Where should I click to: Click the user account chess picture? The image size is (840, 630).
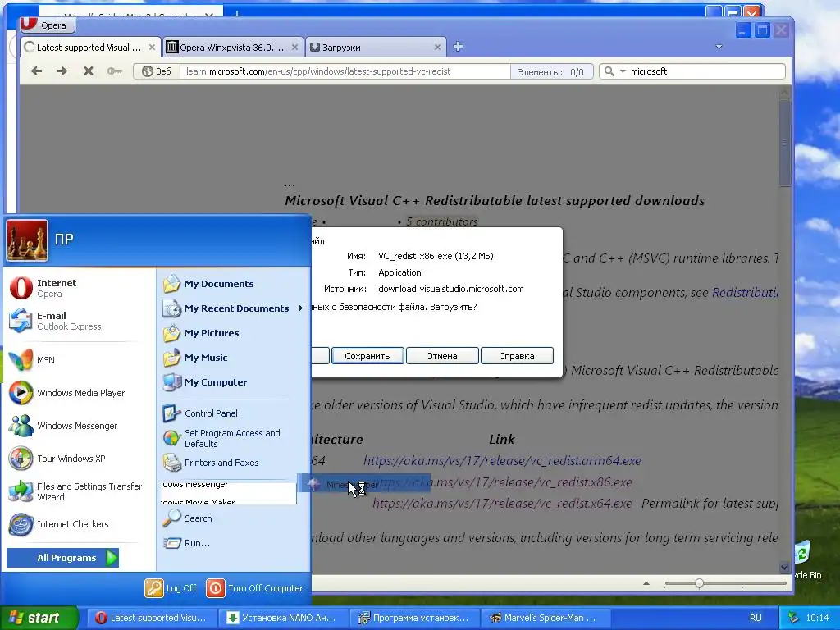(x=27, y=240)
